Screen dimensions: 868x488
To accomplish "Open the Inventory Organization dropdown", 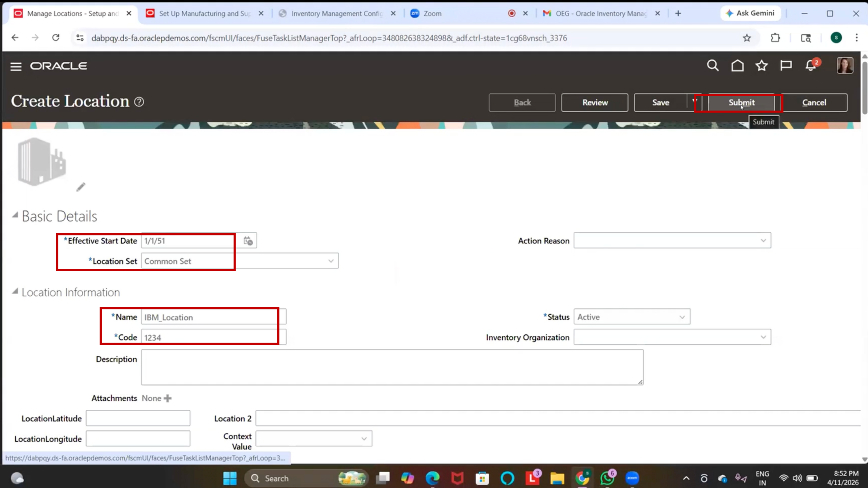I will click(763, 338).
